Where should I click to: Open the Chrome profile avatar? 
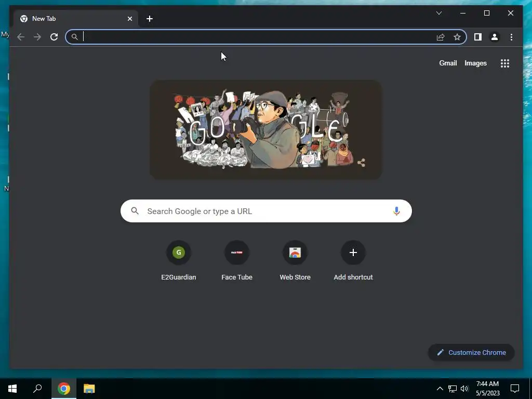click(x=495, y=37)
